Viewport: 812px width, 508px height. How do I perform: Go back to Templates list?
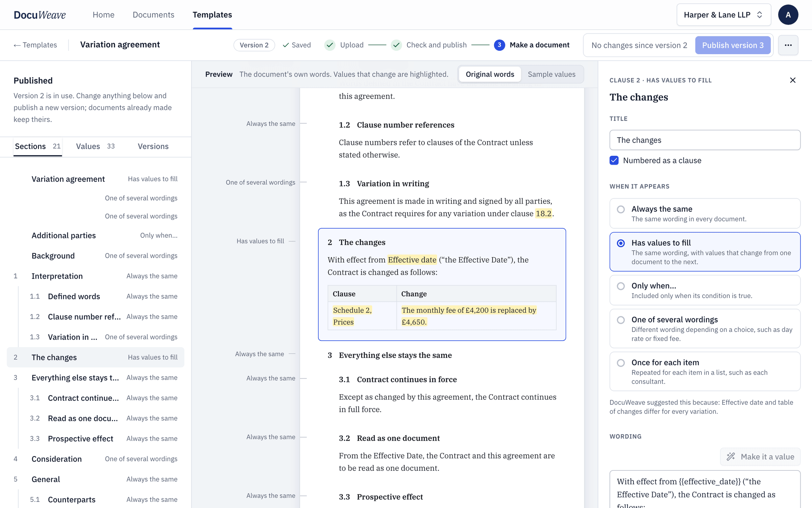tap(35, 45)
